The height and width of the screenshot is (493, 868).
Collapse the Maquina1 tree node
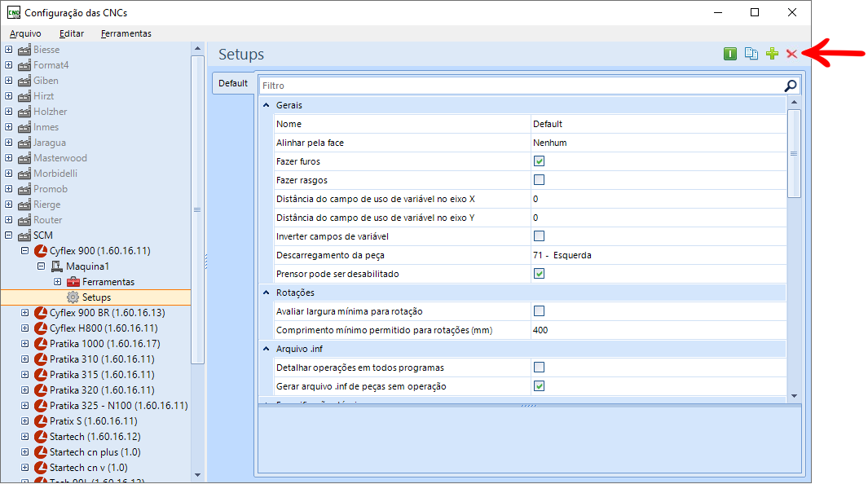[x=41, y=266]
